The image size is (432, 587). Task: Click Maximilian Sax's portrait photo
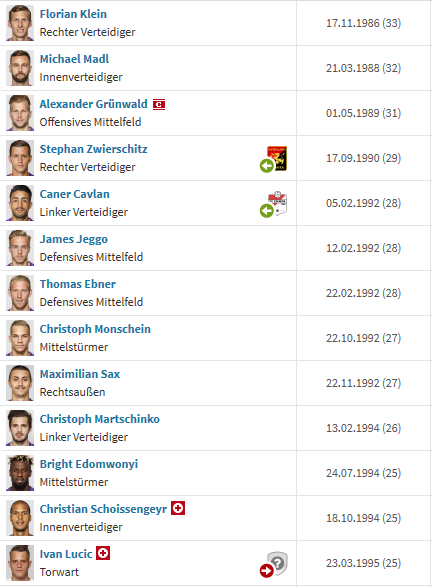pyautogui.click(x=20, y=383)
